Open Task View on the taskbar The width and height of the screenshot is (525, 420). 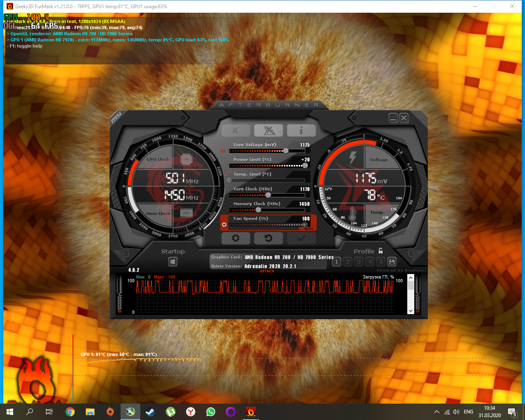[x=49, y=412]
